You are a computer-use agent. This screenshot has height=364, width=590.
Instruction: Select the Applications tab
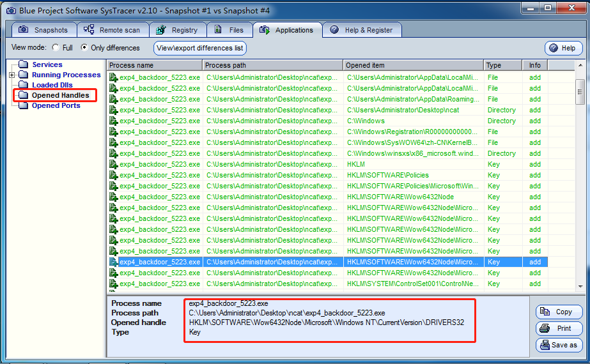click(x=287, y=30)
